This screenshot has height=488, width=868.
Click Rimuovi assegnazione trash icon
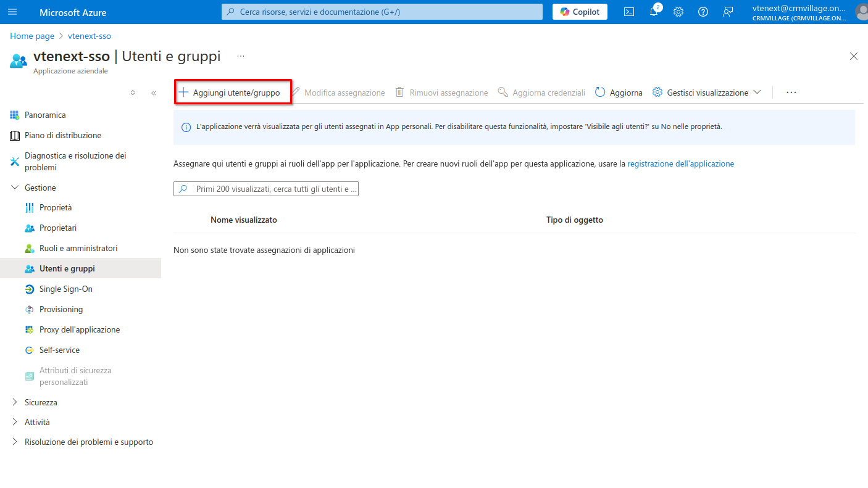click(399, 93)
